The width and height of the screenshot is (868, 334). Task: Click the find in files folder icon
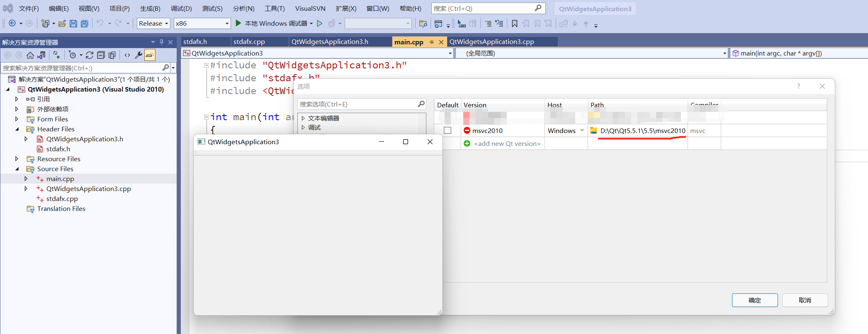point(423,24)
